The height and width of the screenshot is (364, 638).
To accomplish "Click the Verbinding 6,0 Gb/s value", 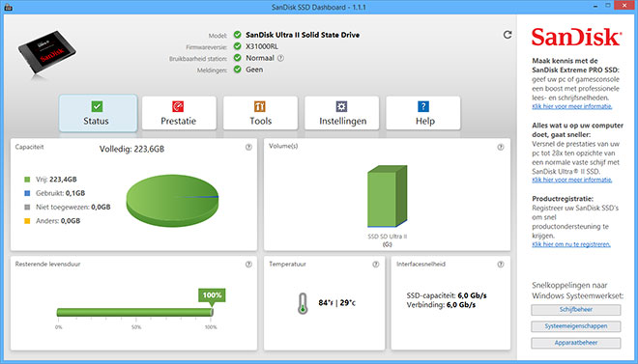I will (x=461, y=305).
